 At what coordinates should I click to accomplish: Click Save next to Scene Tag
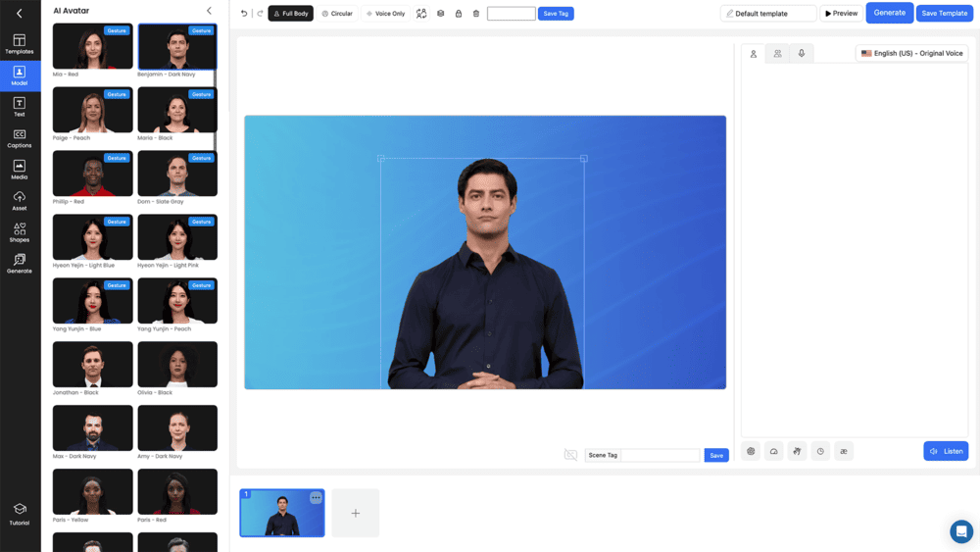716,455
